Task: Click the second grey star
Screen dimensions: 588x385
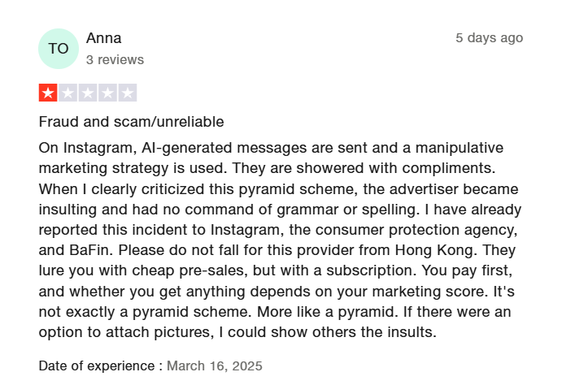Action: pyautogui.click(x=68, y=93)
